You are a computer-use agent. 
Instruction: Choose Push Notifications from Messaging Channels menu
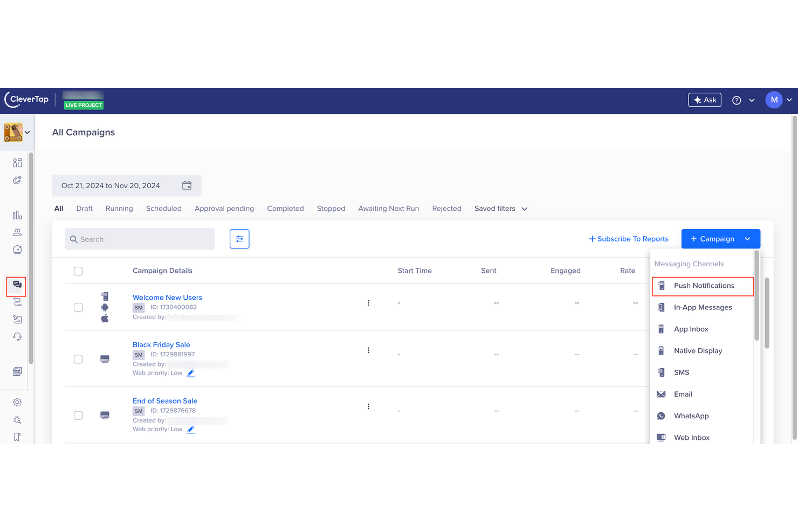click(x=703, y=286)
